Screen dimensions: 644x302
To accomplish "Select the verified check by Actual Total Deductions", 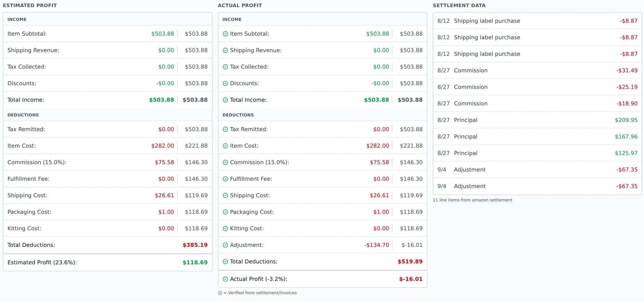I will click(225, 262).
